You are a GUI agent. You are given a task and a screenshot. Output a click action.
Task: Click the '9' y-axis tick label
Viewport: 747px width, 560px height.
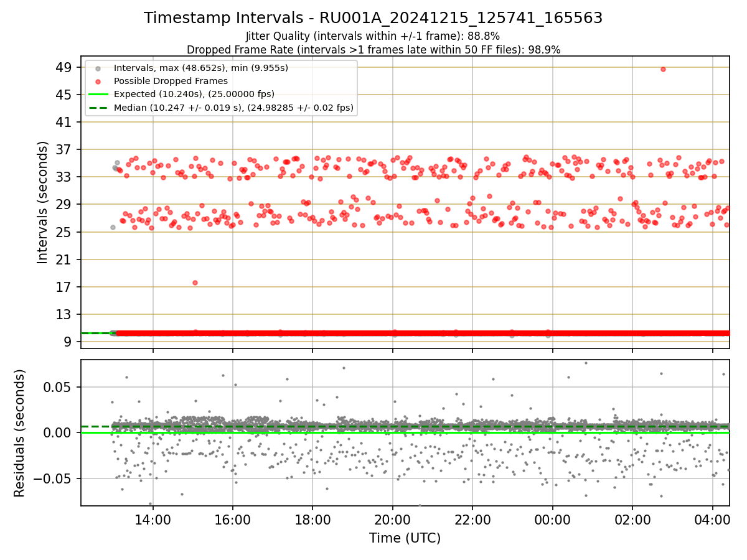click(69, 342)
